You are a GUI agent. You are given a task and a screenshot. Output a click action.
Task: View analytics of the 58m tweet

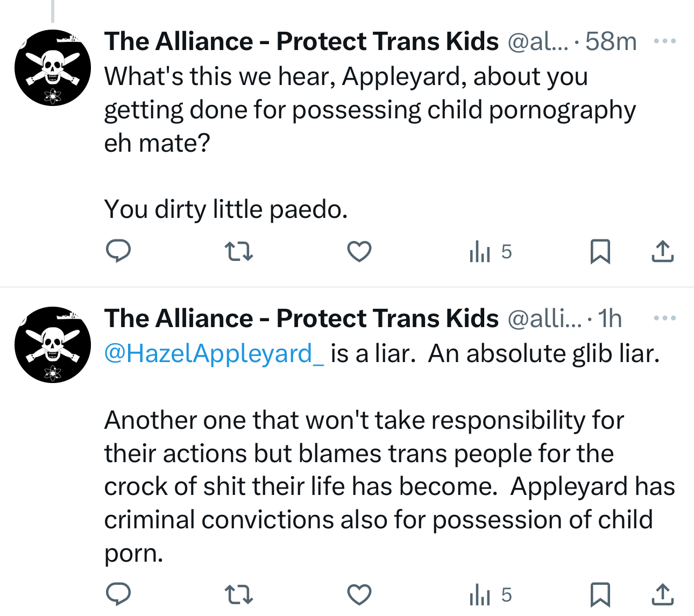[x=490, y=251]
